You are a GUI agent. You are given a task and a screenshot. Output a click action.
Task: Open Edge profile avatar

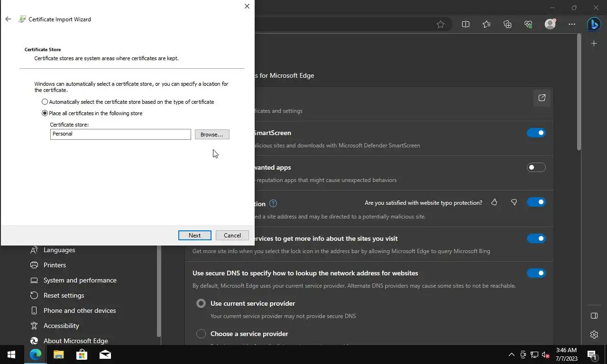click(x=550, y=24)
